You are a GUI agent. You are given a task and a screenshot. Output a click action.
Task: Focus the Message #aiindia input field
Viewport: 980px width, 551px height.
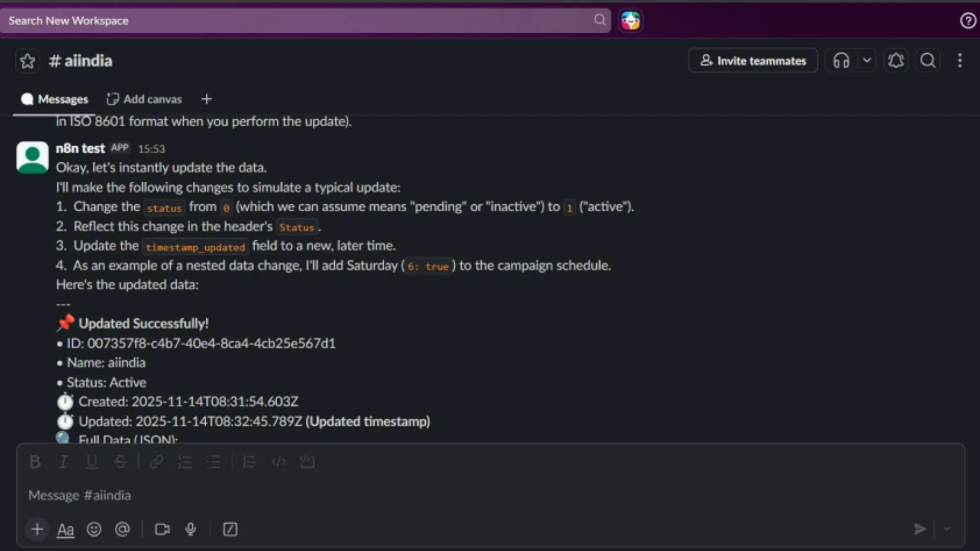tap(490, 495)
